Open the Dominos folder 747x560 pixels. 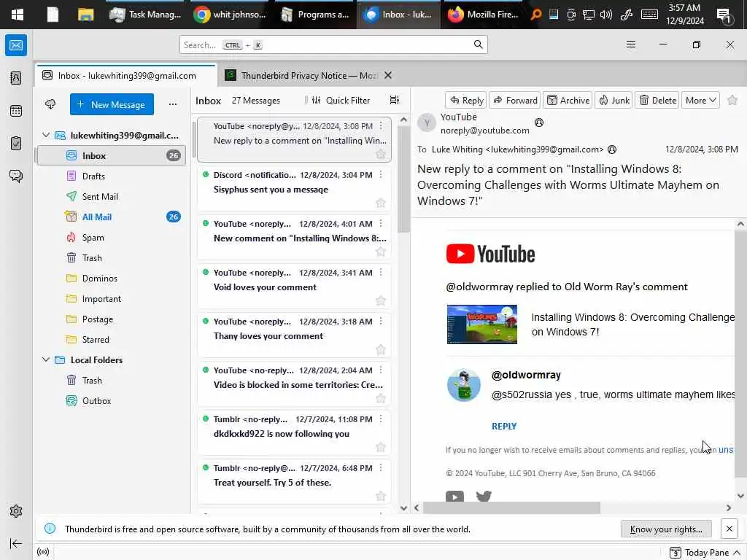click(x=112, y=278)
